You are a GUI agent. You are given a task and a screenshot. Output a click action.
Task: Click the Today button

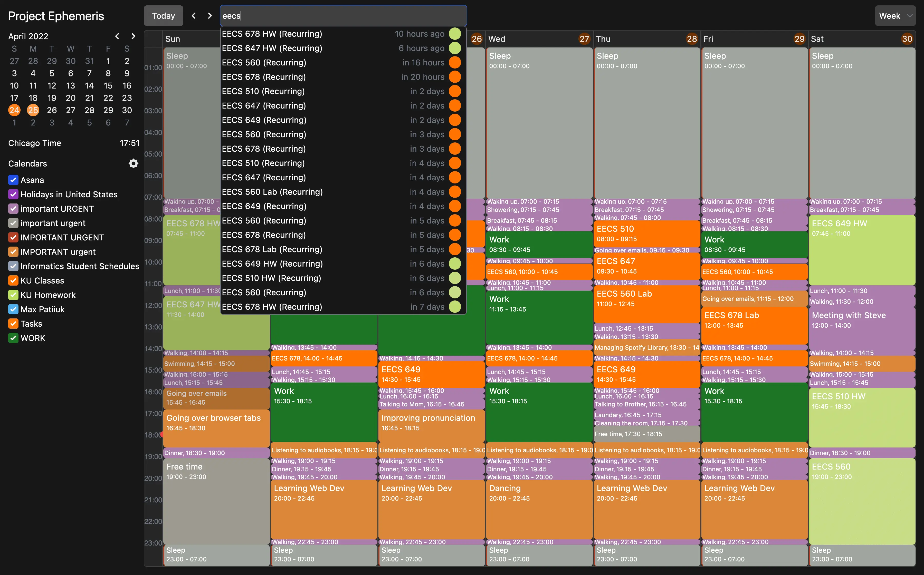point(163,16)
